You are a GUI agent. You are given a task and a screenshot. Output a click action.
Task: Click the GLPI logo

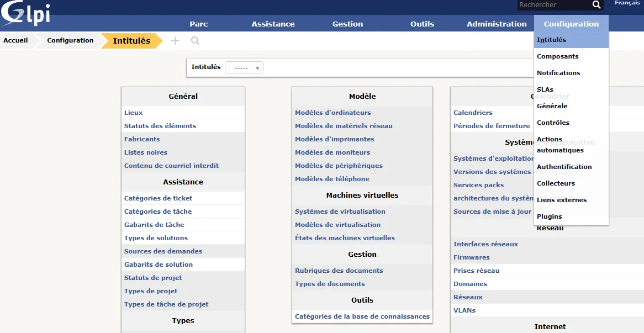pos(25,13)
